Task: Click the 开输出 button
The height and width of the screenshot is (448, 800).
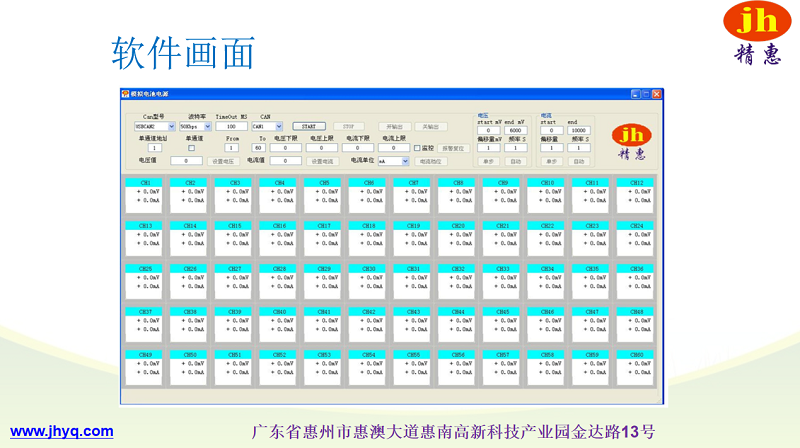Action: (394, 127)
